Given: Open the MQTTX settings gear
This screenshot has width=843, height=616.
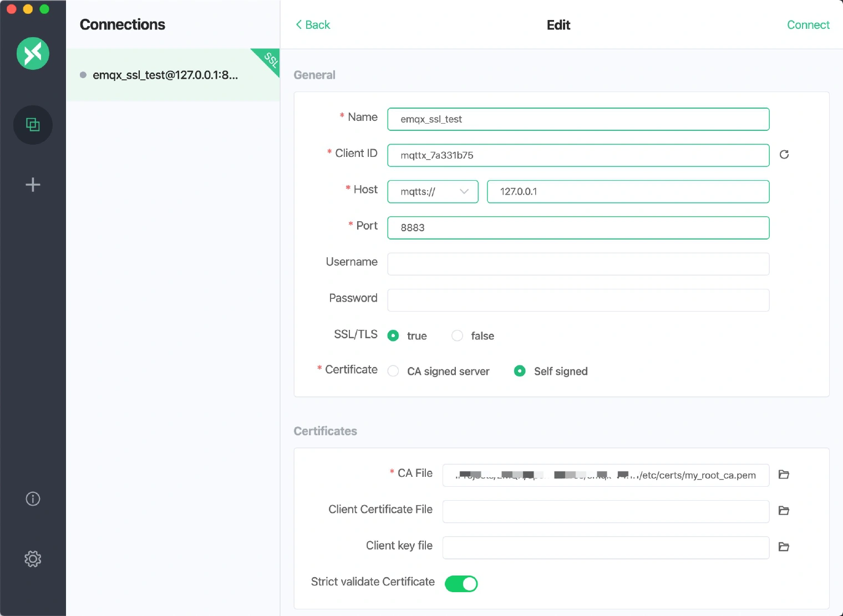Looking at the screenshot, I should click(33, 559).
